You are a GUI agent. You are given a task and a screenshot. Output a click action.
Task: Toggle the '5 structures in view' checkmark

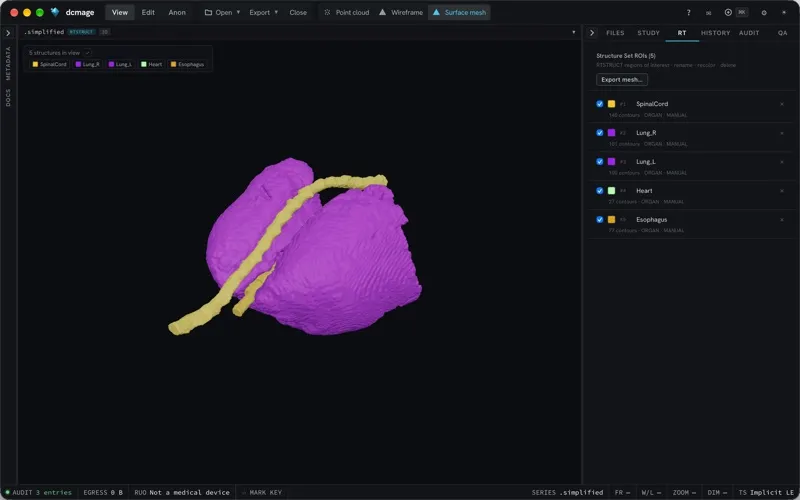(88, 53)
